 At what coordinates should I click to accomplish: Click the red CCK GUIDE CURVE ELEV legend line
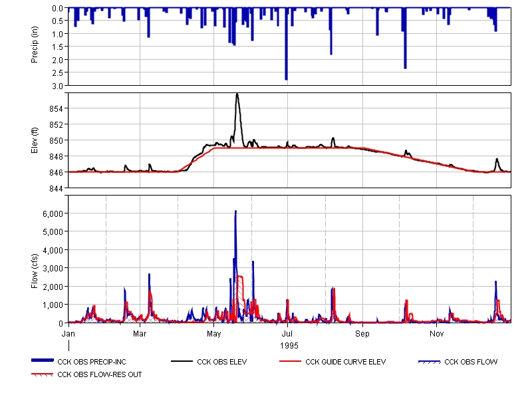291,362
